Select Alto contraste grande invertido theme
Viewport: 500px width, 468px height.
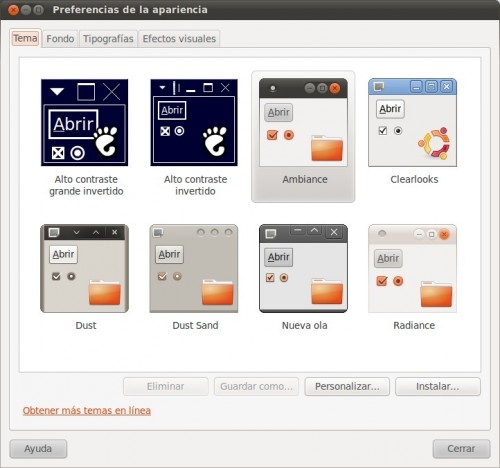(84, 123)
